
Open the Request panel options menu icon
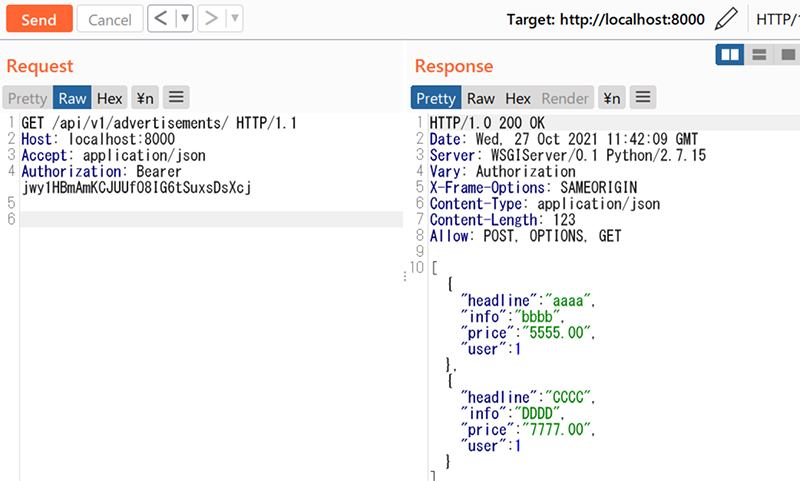(176, 97)
